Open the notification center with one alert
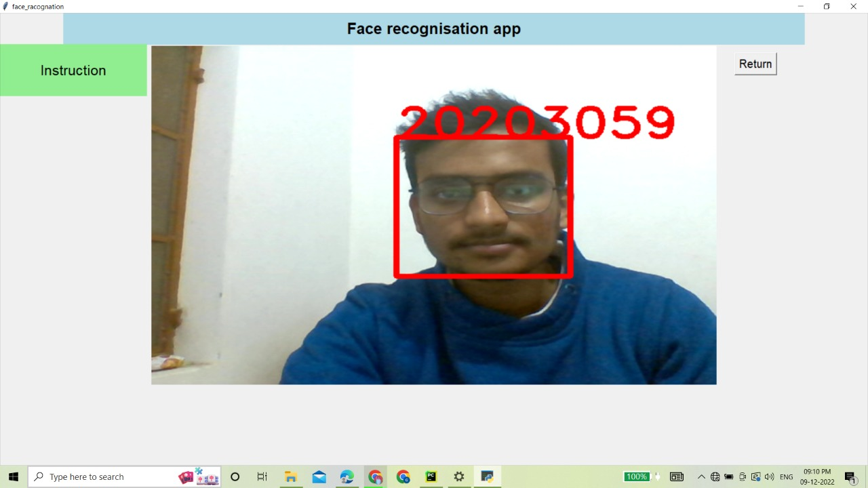The image size is (868, 488). (851, 476)
